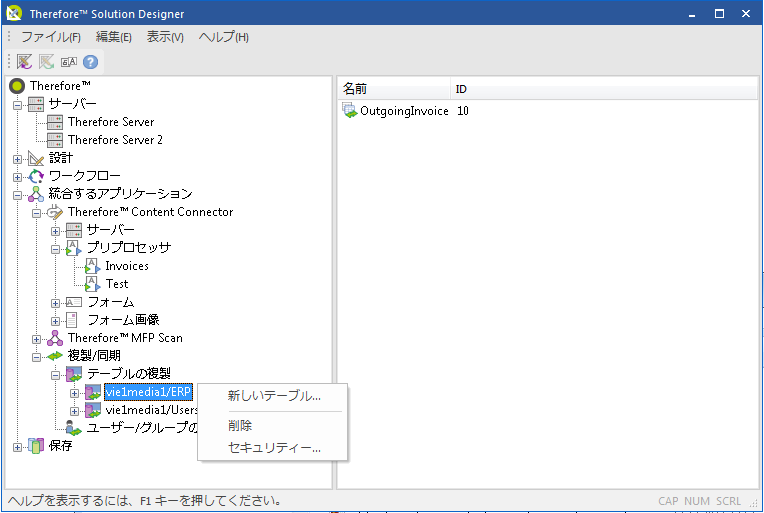
Task: Click the vie1media1/ERP table icon
Action: pyautogui.click(x=93, y=392)
